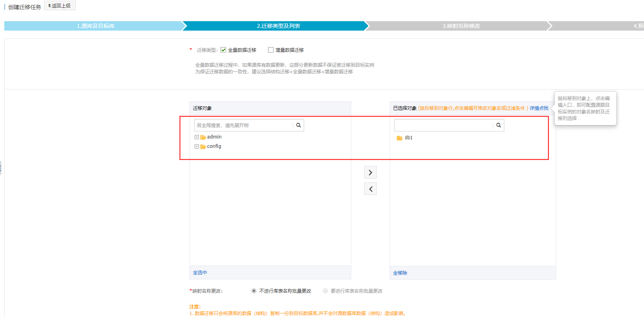Go to step 3.映射名称修改
The image size is (644, 317).
click(461, 26)
